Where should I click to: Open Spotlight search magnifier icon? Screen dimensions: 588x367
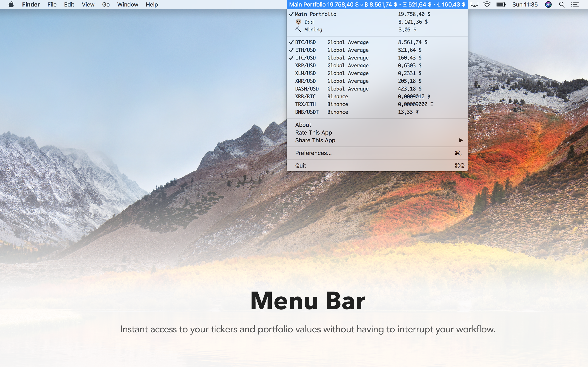[562, 4]
